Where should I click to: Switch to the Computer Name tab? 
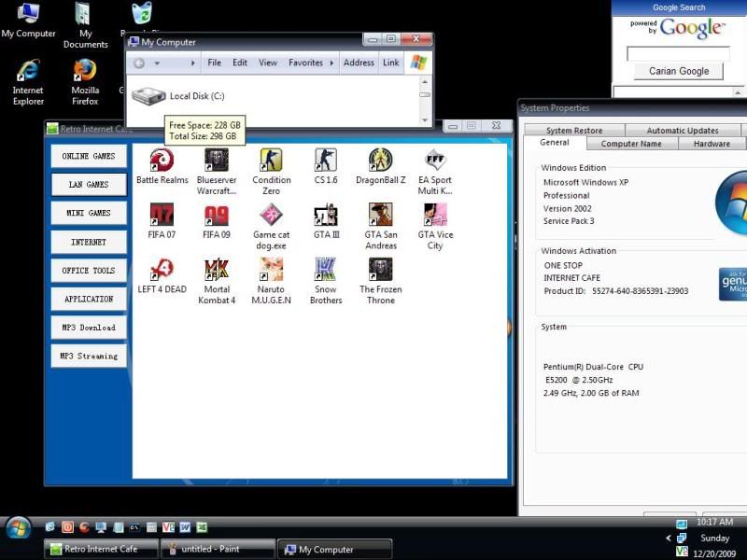(631, 144)
